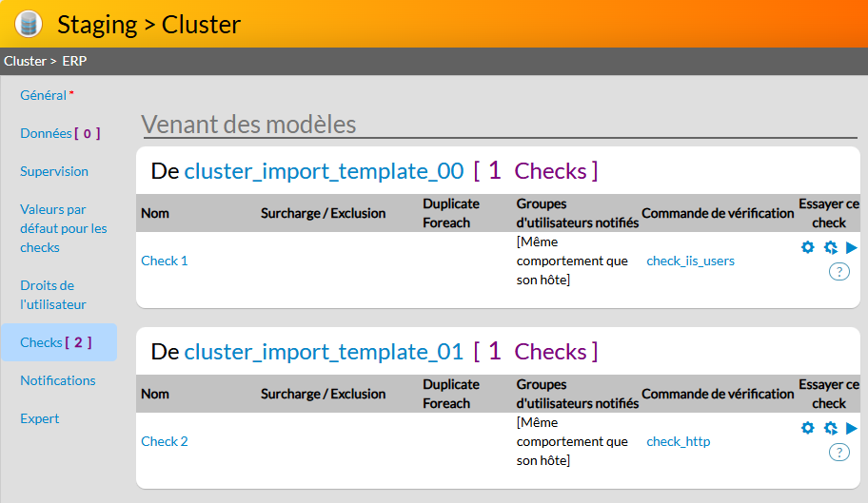Click the check_iis_users command link
The width and height of the screenshot is (868, 503).
(x=690, y=261)
